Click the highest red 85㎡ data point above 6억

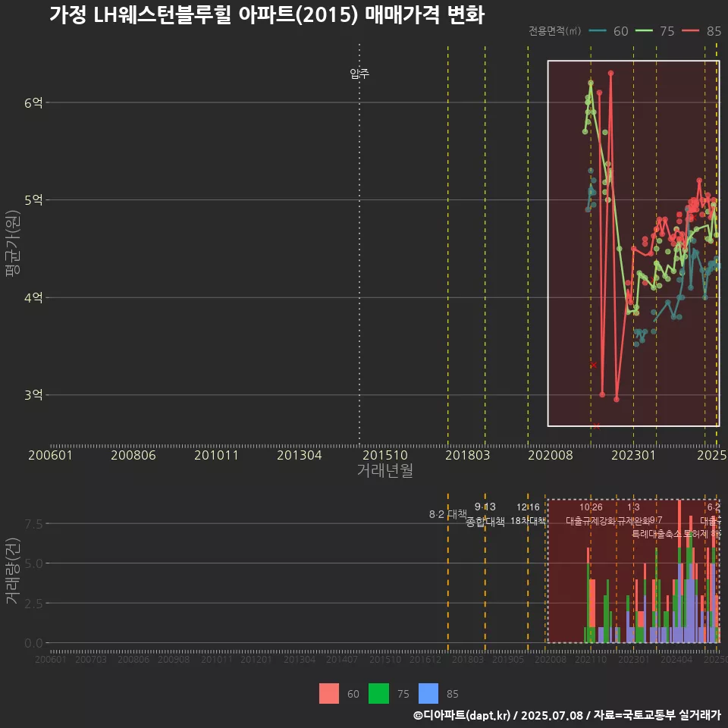[x=611, y=73]
